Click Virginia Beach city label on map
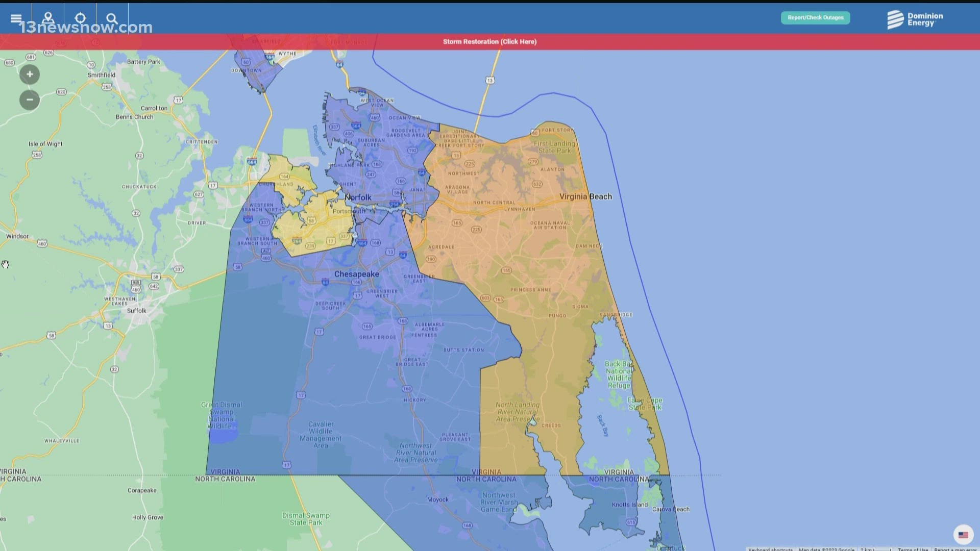Image resolution: width=980 pixels, height=551 pixels. point(585,196)
